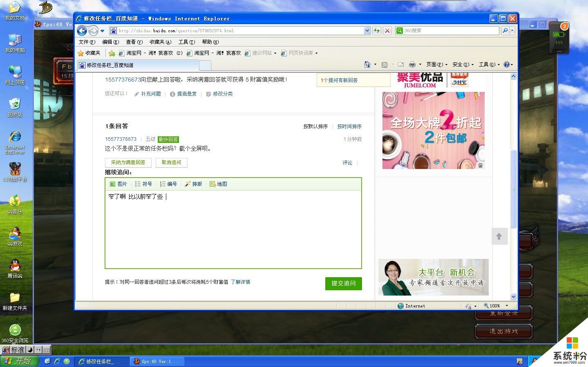588x367 pixels.
Task: Expand the address bar URL dropdown
Action: coord(367,31)
